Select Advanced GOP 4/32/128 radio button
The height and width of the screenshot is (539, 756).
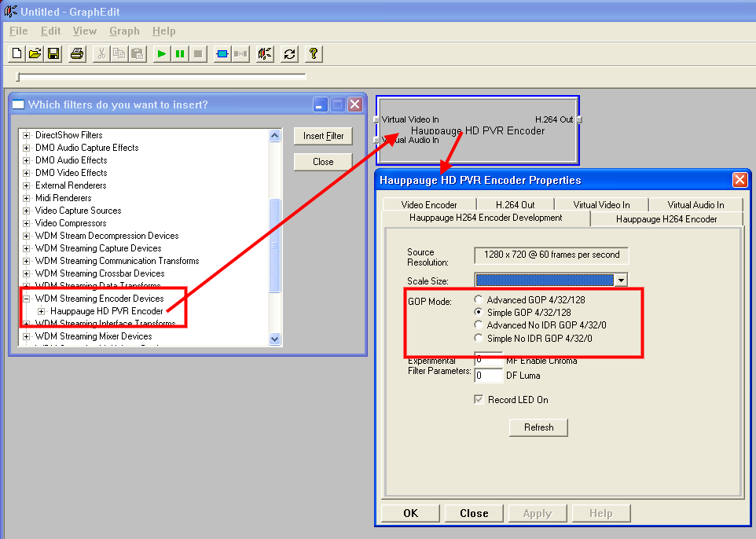479,299
